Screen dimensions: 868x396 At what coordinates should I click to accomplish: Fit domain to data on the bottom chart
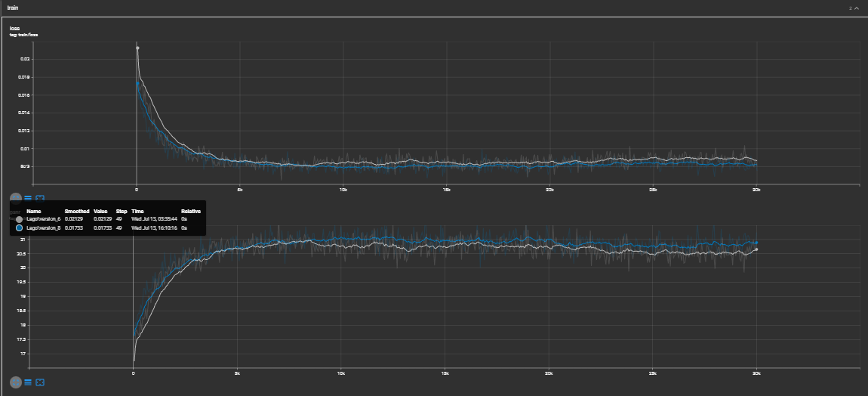pyautogui.click(x=40, y=382)
